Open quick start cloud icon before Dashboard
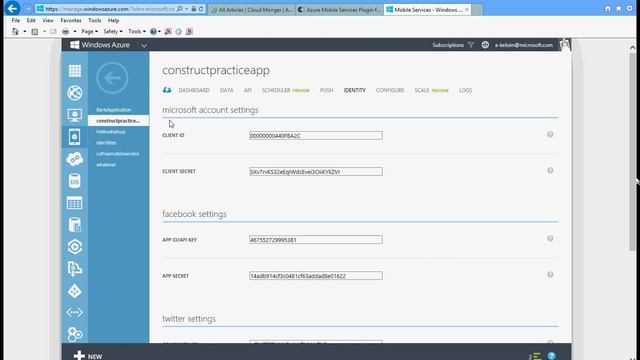640x360 pixels. 167,90
